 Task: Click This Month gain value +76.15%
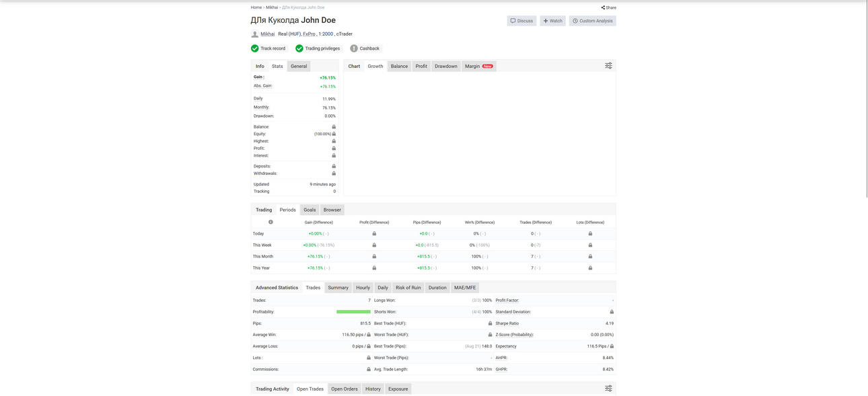click(315, 257)
